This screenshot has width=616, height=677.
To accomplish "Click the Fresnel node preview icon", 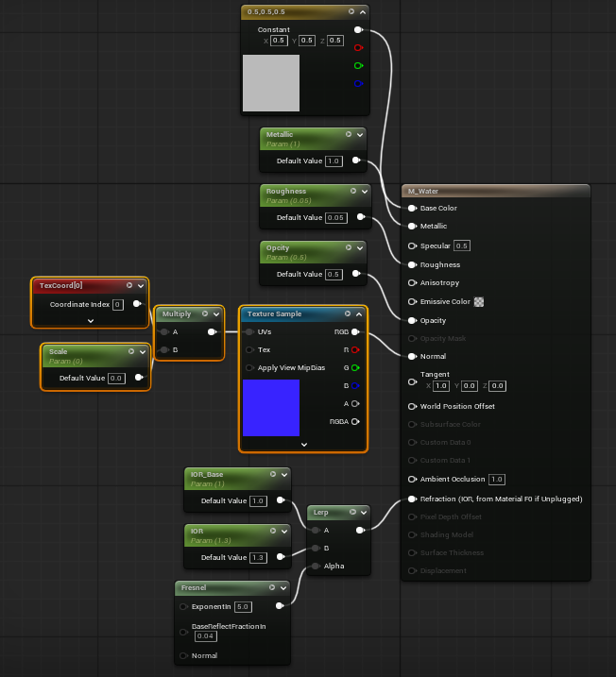I will (x=272, y=587).
